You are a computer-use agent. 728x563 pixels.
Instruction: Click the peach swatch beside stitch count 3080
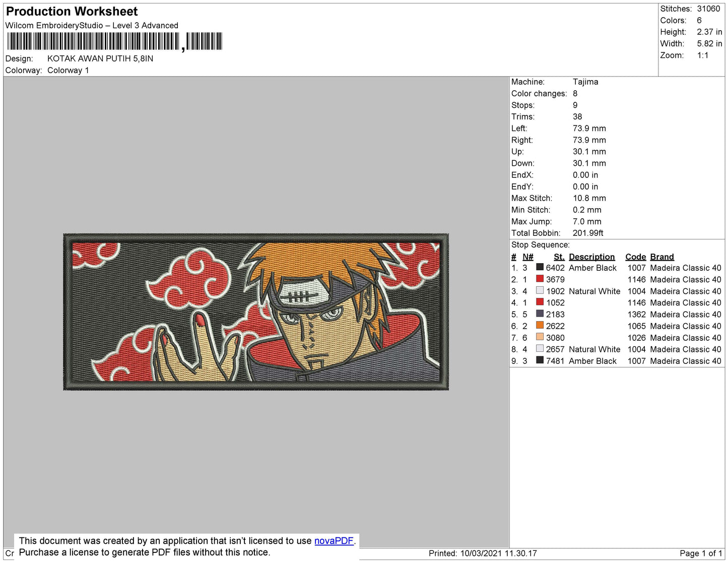[x=540, y=337]
